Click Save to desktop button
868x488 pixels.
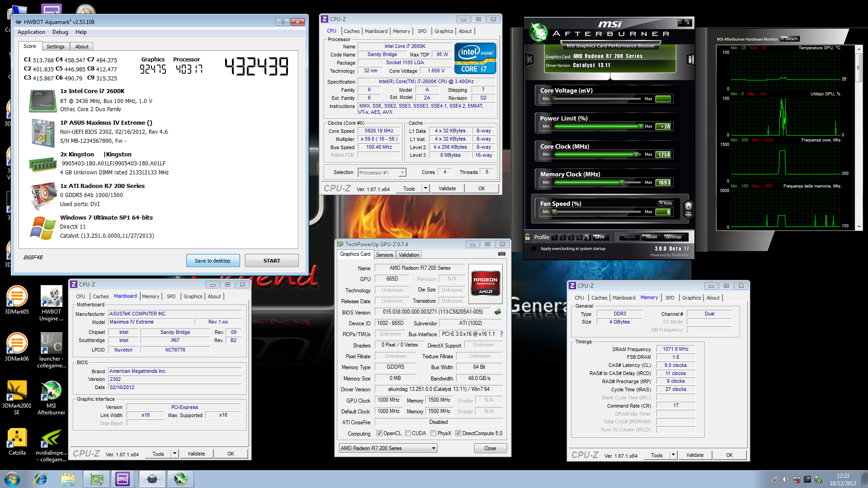(x=212, y=261)
